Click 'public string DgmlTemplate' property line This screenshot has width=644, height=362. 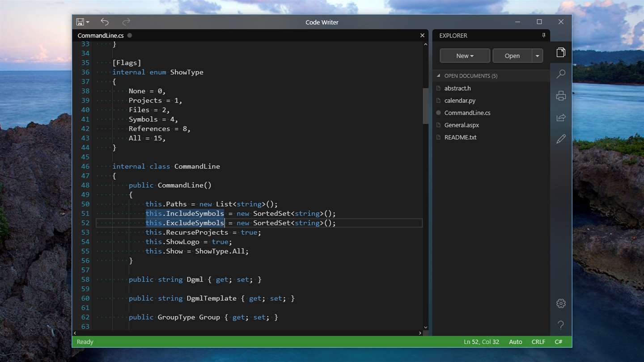[x=212, y=298]
